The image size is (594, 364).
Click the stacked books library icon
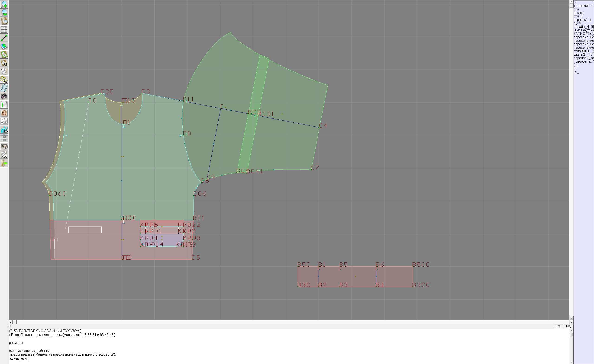click(x=4, y=146)
